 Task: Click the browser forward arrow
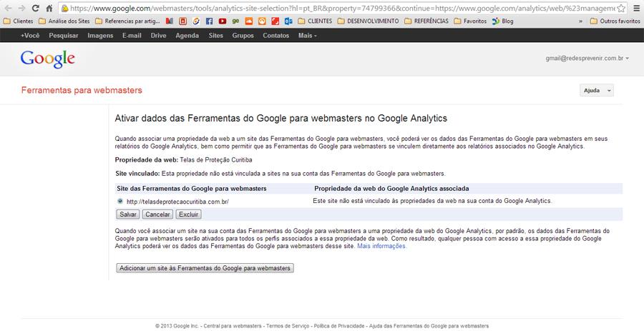(x=21, y=8)
